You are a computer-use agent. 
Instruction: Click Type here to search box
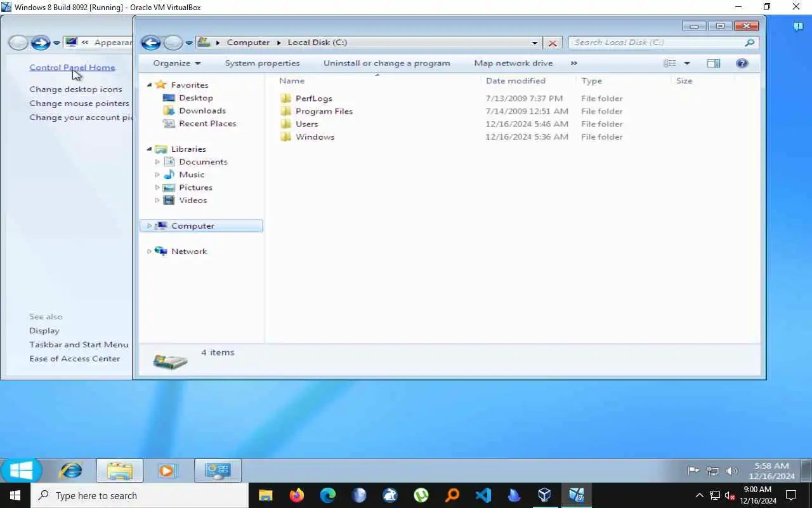(x=140, y=495)
